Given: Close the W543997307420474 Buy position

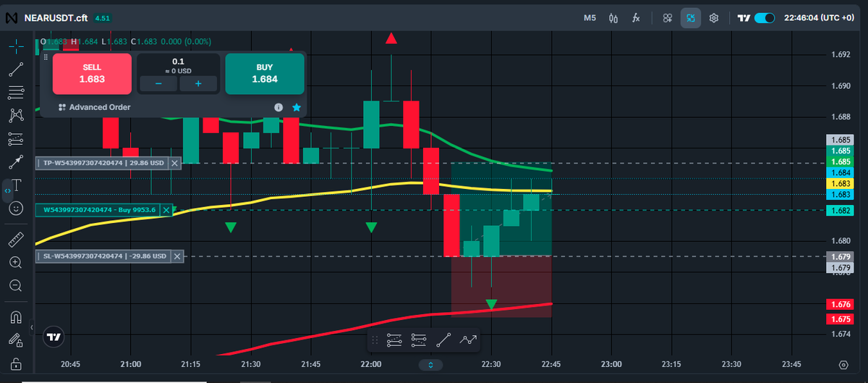Looking at the screenshot, I should coord(166,210).
